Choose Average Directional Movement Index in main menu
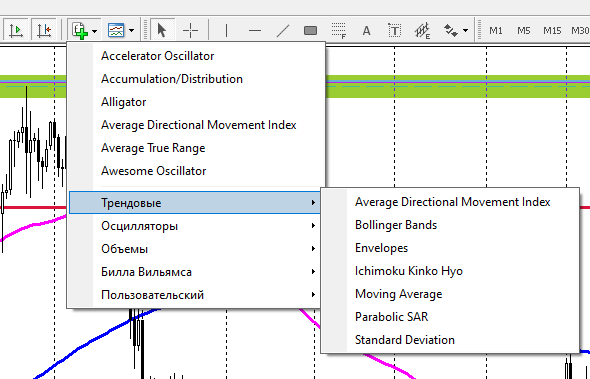Viewport: 590px width, 379px height. (196, 125)
